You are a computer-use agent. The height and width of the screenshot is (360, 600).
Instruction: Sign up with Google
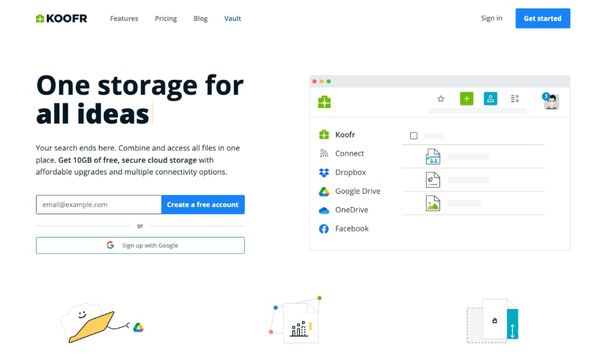[140, 246]
